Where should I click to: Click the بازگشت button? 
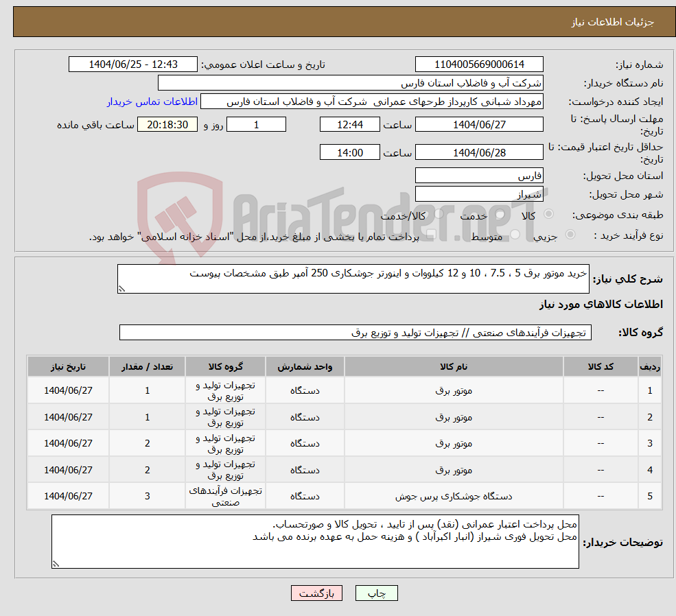point(316,593)
